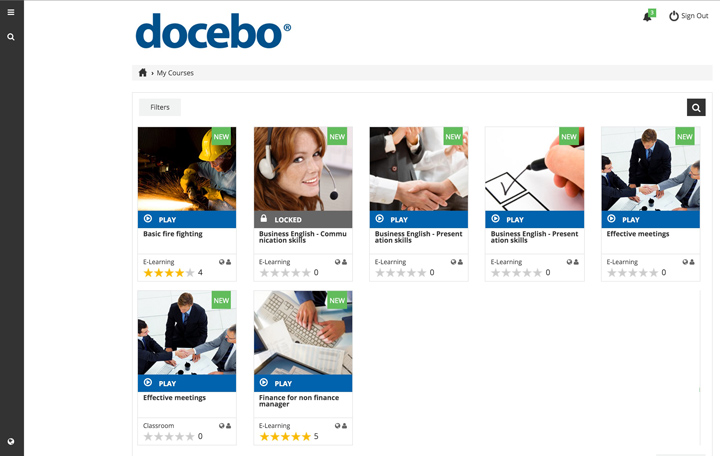This screenshot has width=720, height=456.
Task: Play the E-Learning Effective meetings course
Action: tap(651, 220)
